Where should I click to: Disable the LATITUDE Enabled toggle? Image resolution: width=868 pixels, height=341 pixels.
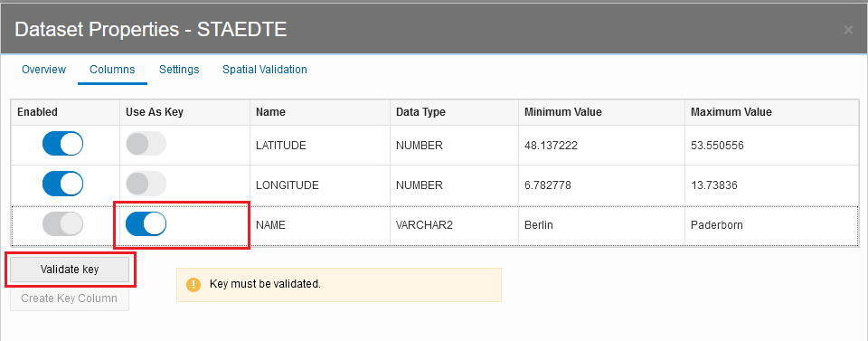[x=63, y=144]
